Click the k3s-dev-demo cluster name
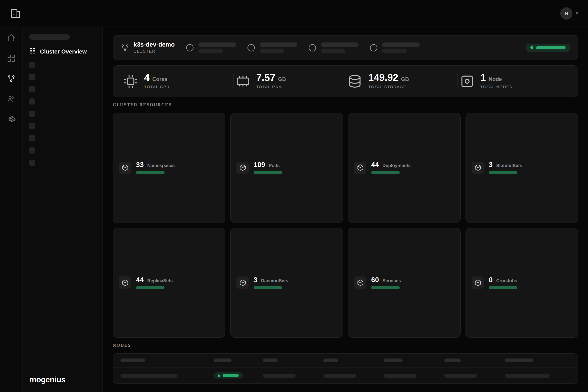 pyautogui.click(x=154, y=45)
